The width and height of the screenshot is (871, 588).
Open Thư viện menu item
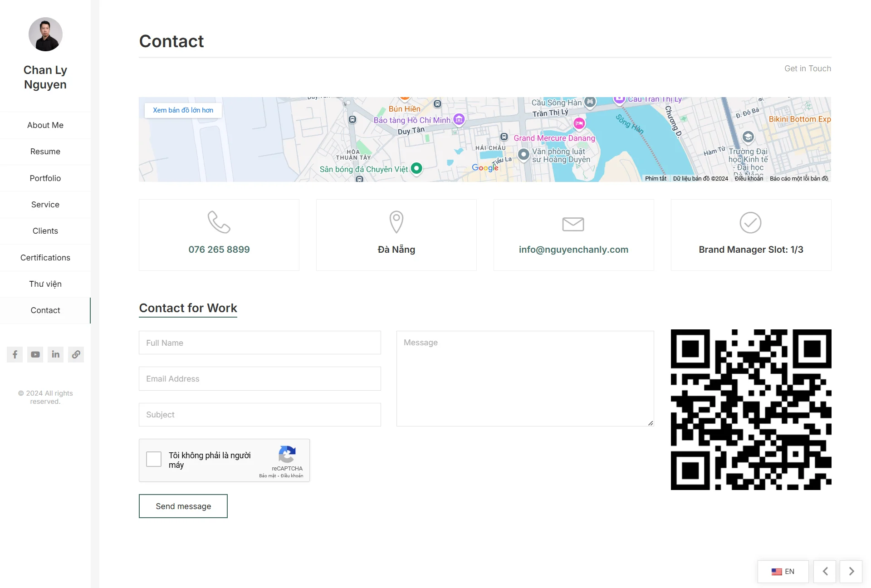pyautogui.click(x=45, y=284)
